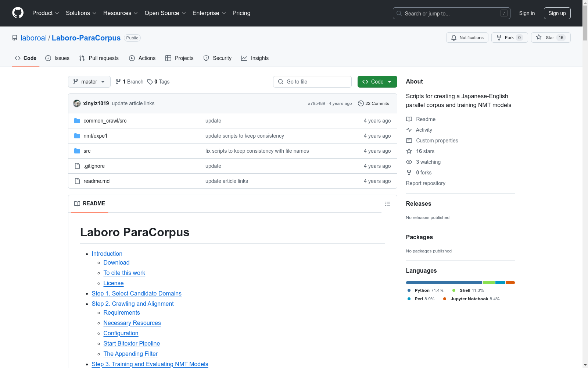Click the page vertical scrollbar

coord(585,184)
